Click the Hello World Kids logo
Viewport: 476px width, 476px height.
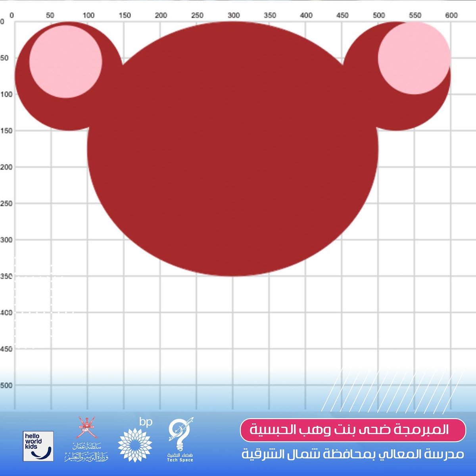pos(38,446)
